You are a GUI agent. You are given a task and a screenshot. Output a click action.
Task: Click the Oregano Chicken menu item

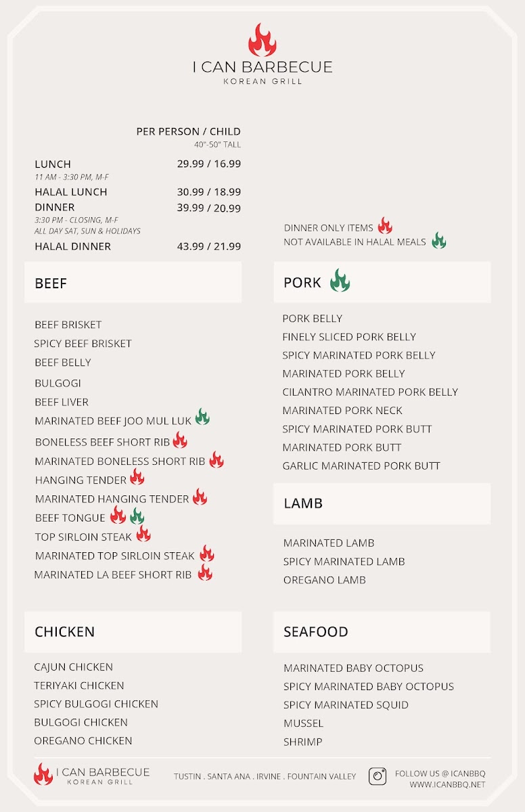coord(83,740)
